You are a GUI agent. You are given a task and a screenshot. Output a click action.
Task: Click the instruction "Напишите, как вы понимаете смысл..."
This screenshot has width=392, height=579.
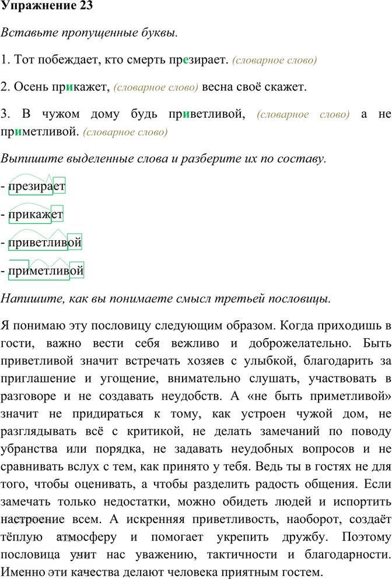166,299
